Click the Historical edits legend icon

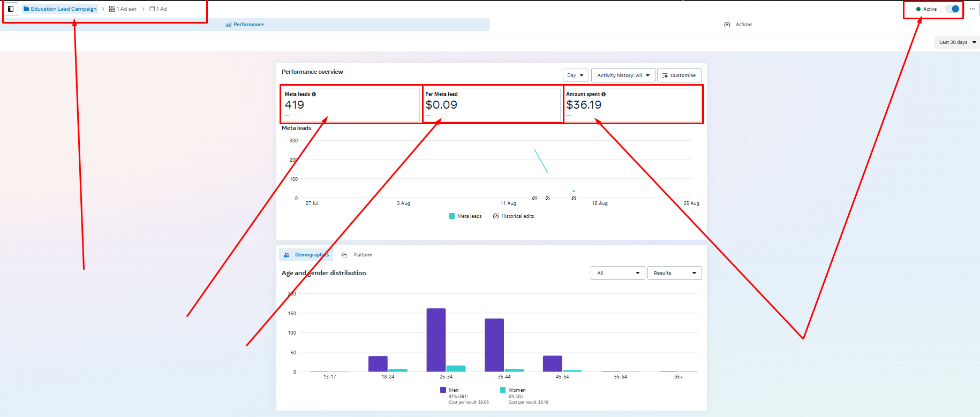tap(496, 216)
